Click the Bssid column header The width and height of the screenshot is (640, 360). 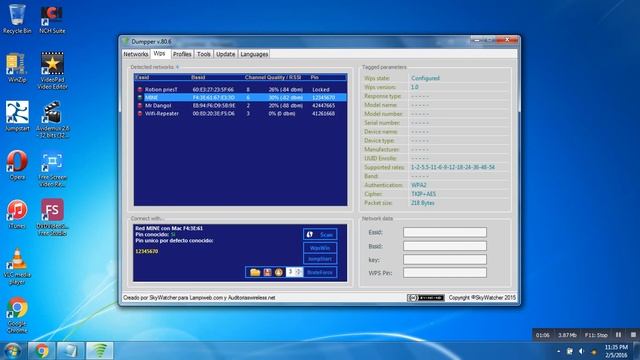click(198, 77)
